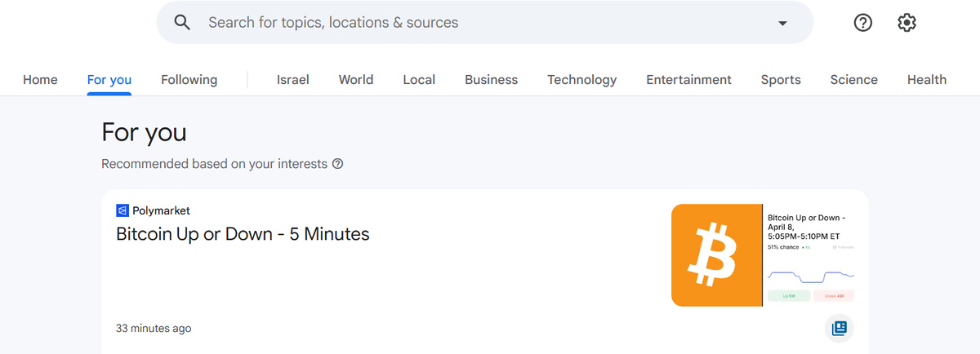Click the Polymarket source logo icon
This screenshot has height=354, width=980.
[122, 210]
